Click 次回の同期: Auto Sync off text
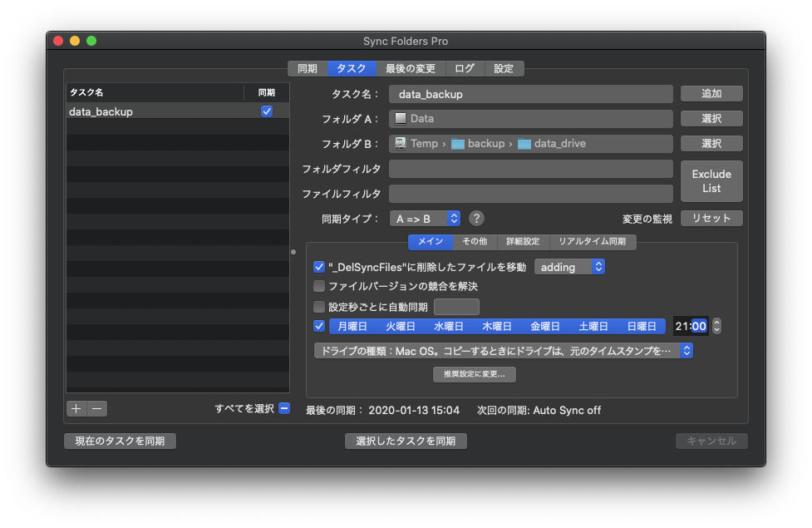The width and height of the screenshot is (812, 528). [539, 411]
